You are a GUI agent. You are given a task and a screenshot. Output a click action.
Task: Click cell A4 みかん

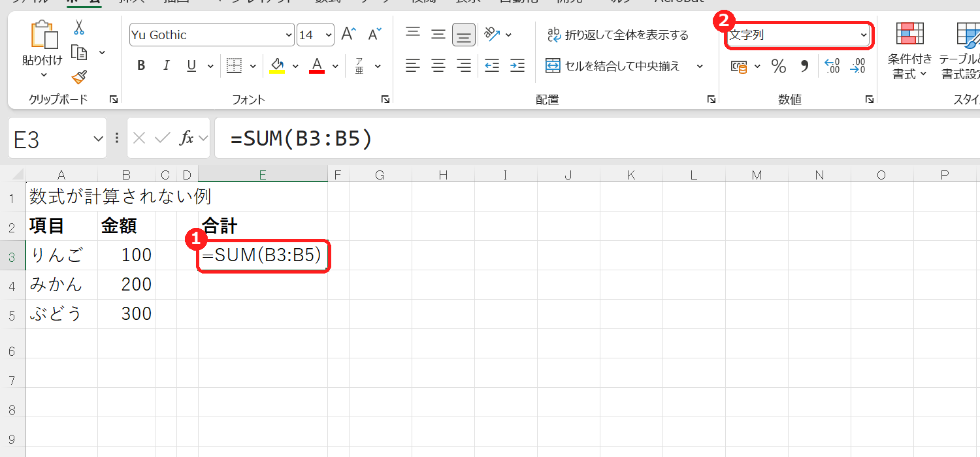(x=62, y=285)
